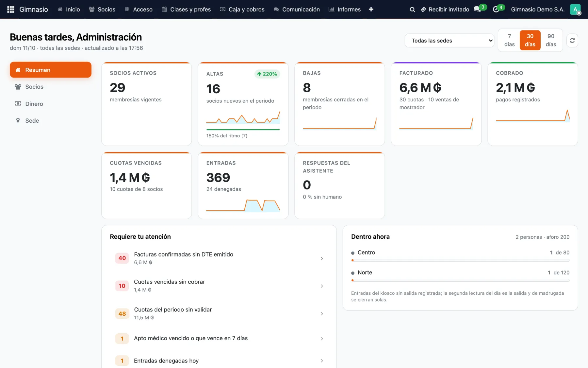Select the 30 días period
The width and height of the screenshot is (588, 368).
530,40
